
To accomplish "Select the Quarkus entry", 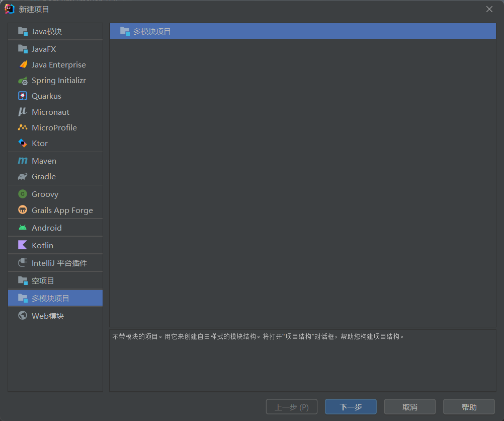I will (55, 96).
